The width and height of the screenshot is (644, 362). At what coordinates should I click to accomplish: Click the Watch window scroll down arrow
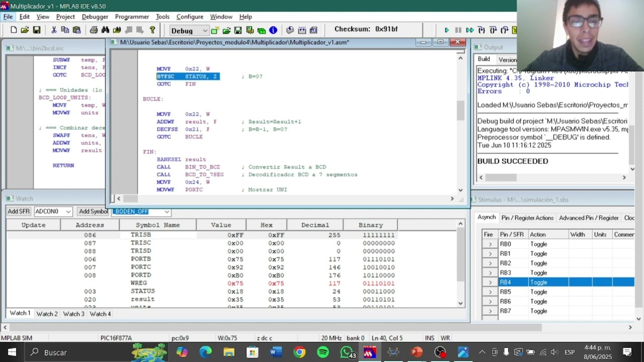pos(461,303)
